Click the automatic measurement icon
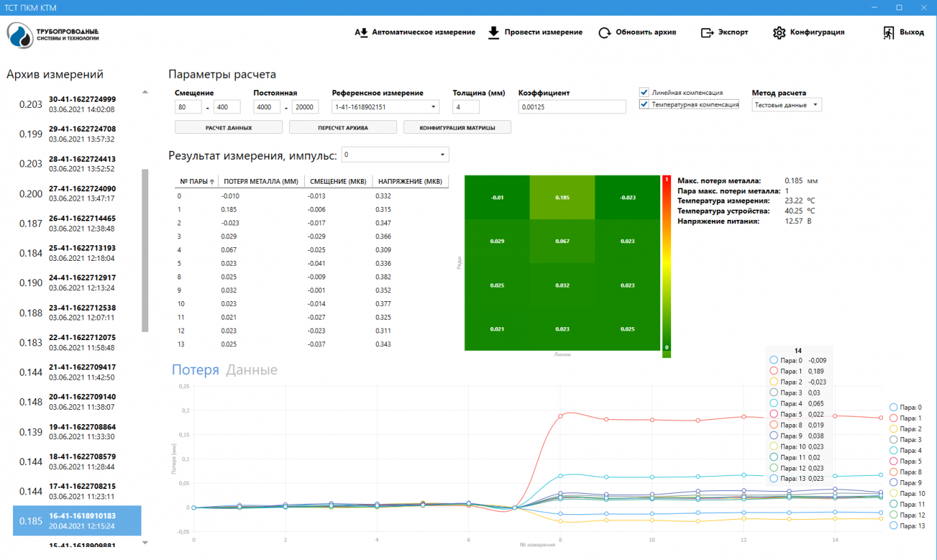937x560 pixels. pyautogui.click(x=362, y=32)
